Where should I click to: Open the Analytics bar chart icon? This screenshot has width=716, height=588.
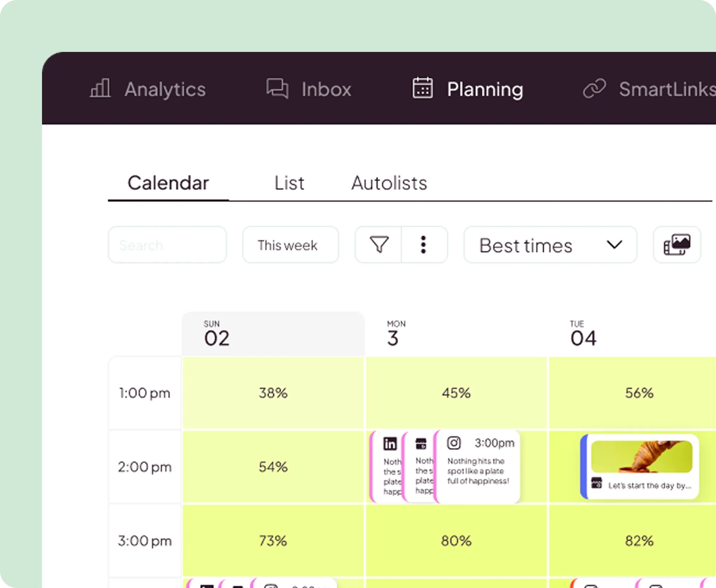100,88
